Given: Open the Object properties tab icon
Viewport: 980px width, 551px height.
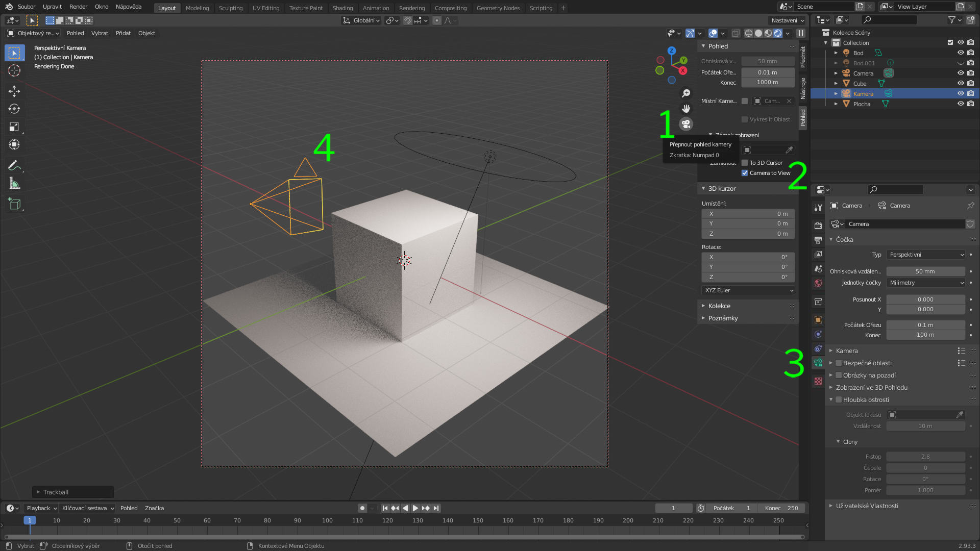Looking at the screenshot, I should [818, 320].
